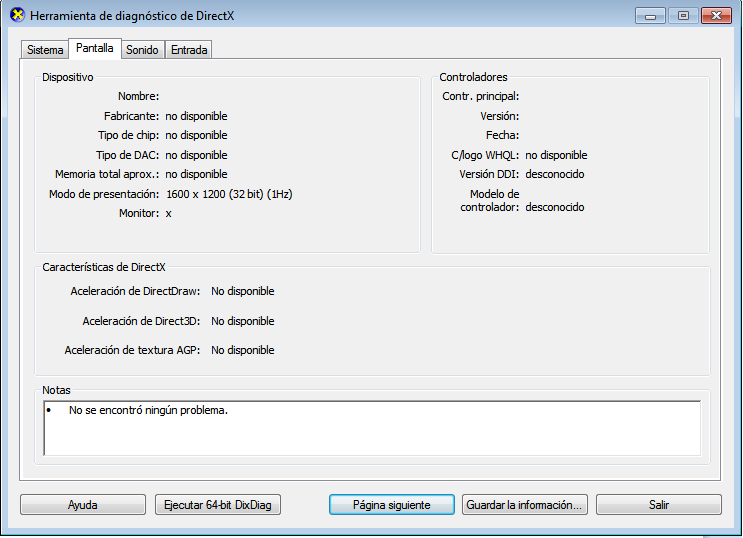Exit using the Salir button
The width and height of the screenshot is (743, 538).
[x=659, y=505]
